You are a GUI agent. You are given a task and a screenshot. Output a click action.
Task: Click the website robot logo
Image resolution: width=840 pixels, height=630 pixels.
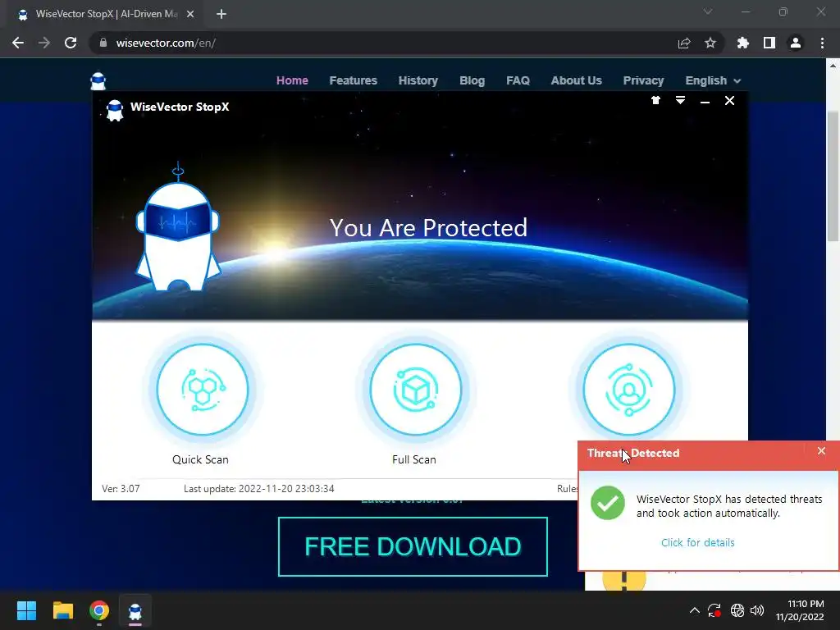(x=98, y=81)
